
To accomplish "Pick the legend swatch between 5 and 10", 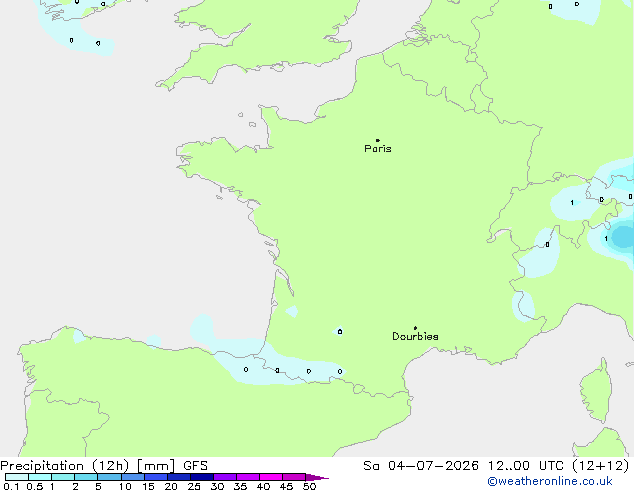I will point(110,477).
